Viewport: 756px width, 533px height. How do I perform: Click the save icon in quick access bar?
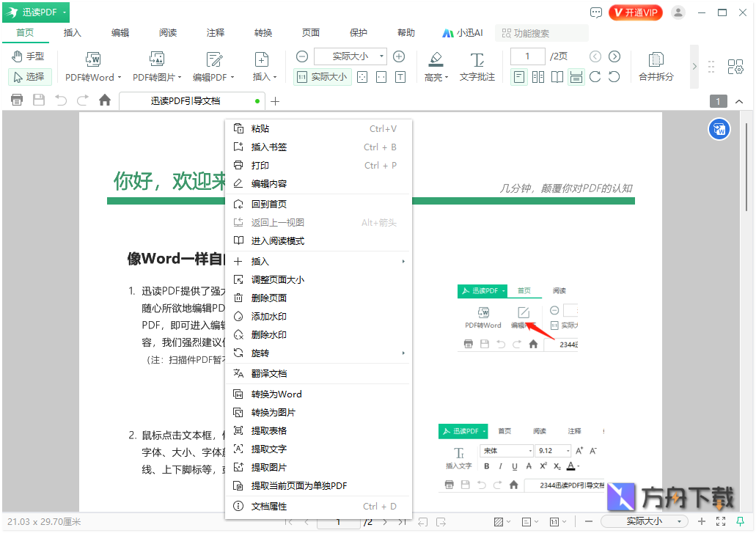click(x=39, y=100)
